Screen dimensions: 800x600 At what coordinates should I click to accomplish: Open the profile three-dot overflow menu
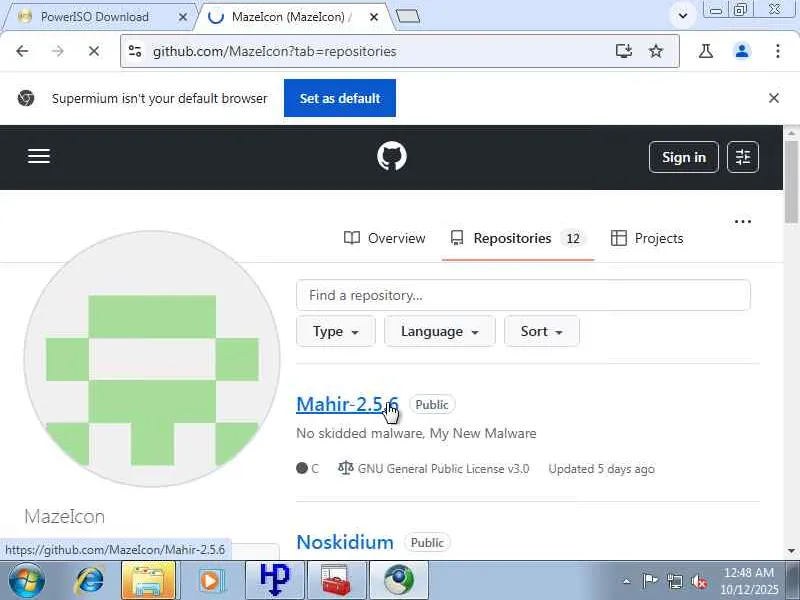coord(743,221)
